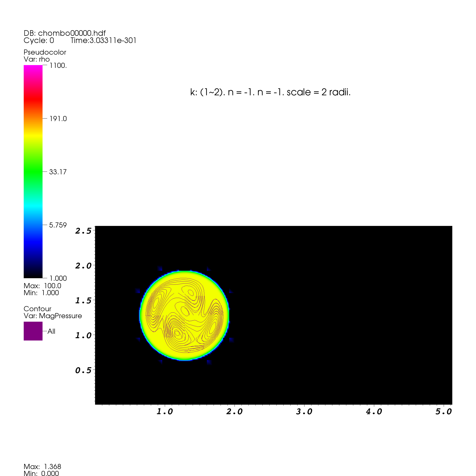Click the x-axis label '5.0'
The image size is (476, 476).
(444, 411)
